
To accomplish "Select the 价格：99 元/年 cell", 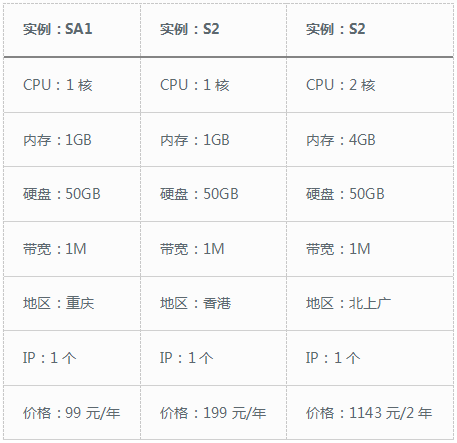I will coord(72,413).
